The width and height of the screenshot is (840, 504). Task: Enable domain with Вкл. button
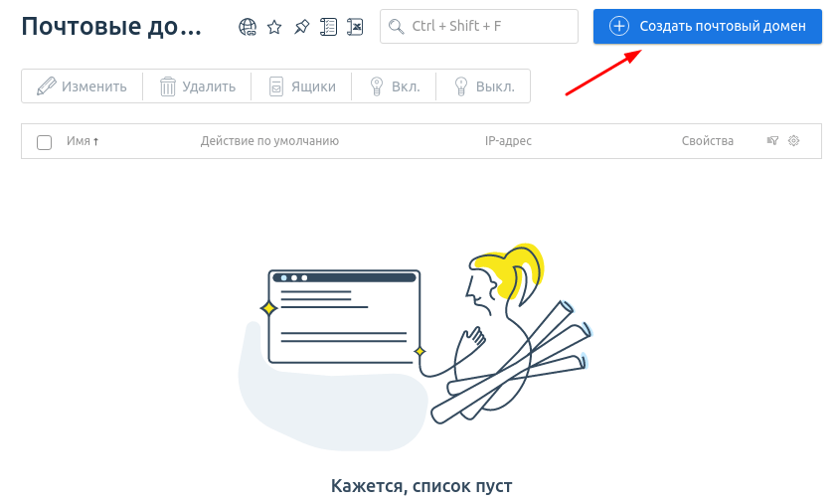coord(394,86)
